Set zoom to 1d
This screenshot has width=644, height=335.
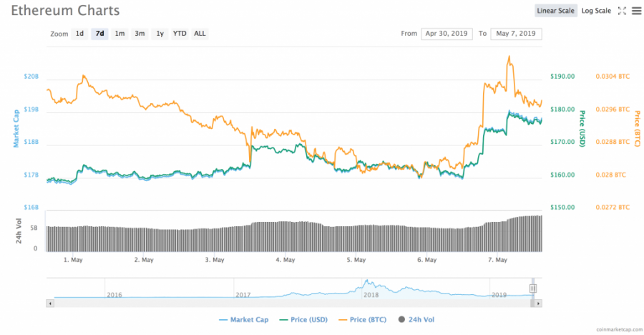[79, 34]
